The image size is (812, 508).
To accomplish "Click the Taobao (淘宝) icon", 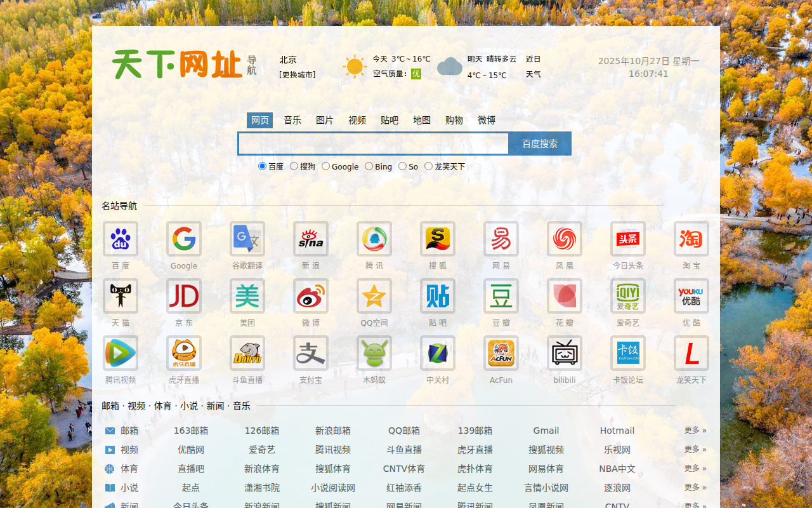I will pyautogui.click(x=691, y=239).
